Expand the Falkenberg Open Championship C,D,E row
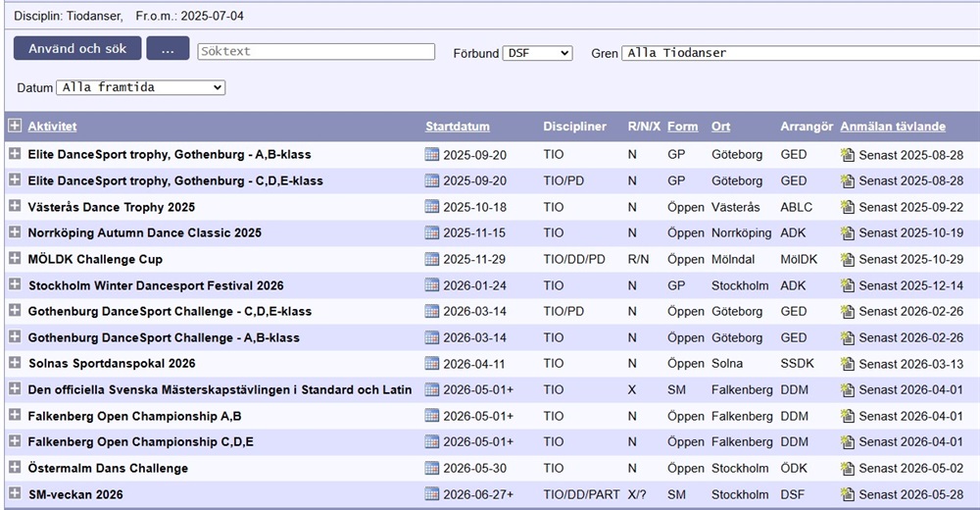Viewport: 980px width, 510px height. 15,441
